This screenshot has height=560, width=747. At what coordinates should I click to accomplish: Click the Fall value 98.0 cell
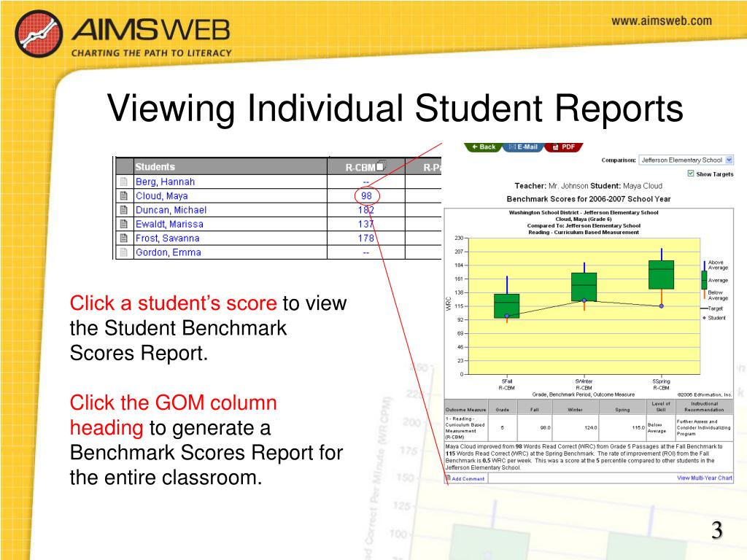(x=535, y=427)
